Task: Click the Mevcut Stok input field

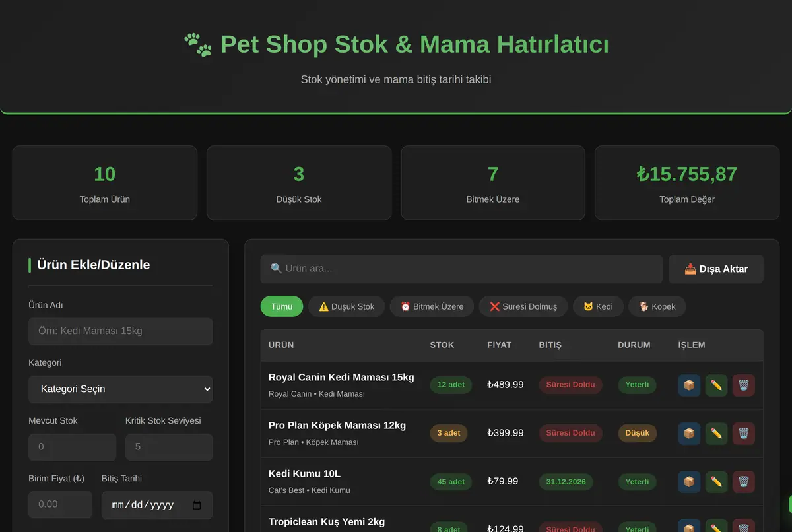Action: [x=72, y=447]
